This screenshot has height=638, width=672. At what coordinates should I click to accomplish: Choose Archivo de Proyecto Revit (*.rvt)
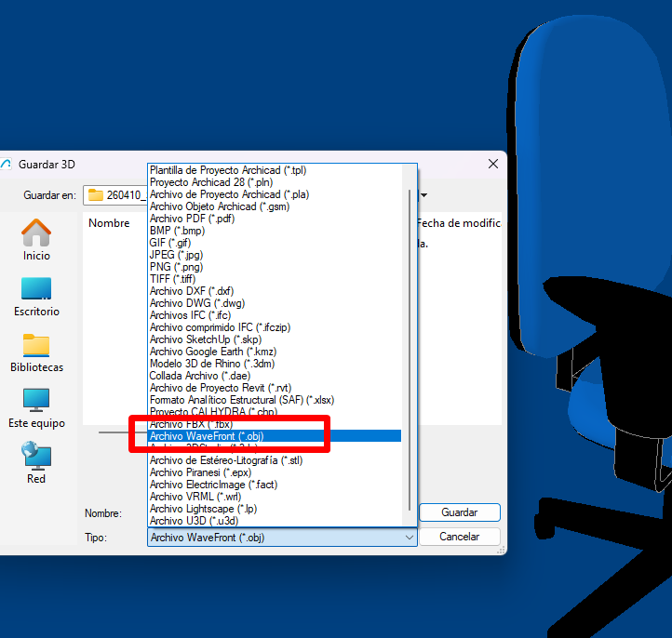click(x=275, y=388)
